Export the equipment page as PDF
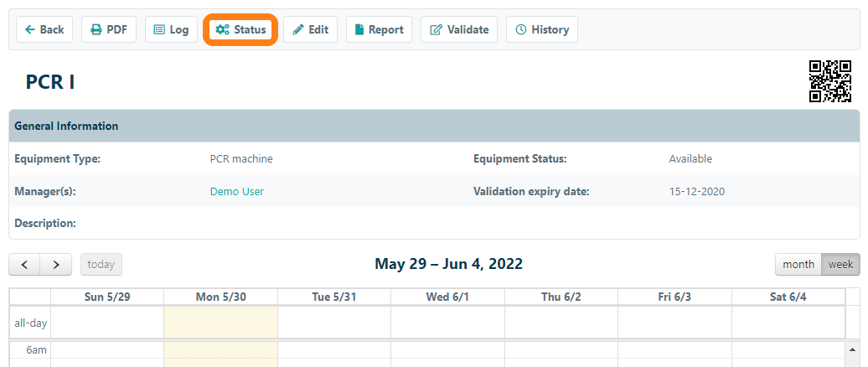 click(109, 29)
